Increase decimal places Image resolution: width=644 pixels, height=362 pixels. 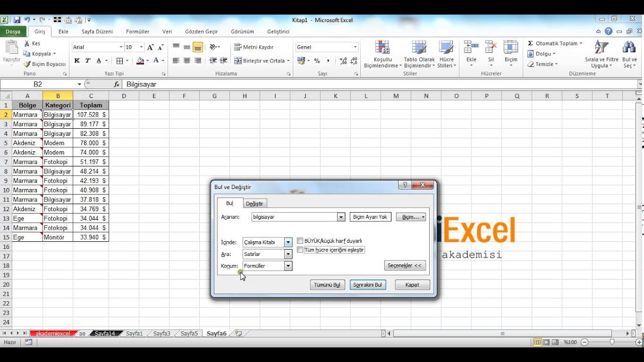coord(344,61)
